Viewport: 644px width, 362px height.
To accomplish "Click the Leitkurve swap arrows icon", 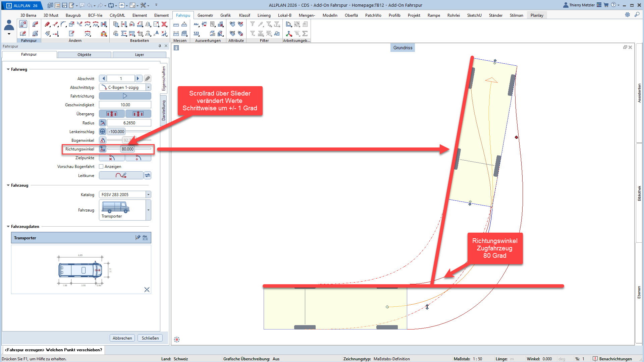I will pos(148,175).
